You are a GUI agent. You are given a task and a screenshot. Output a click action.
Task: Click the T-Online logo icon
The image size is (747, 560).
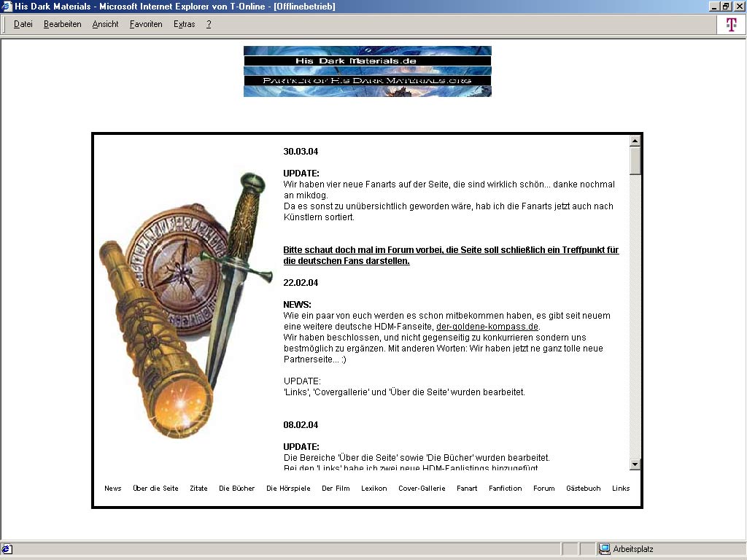731,24
